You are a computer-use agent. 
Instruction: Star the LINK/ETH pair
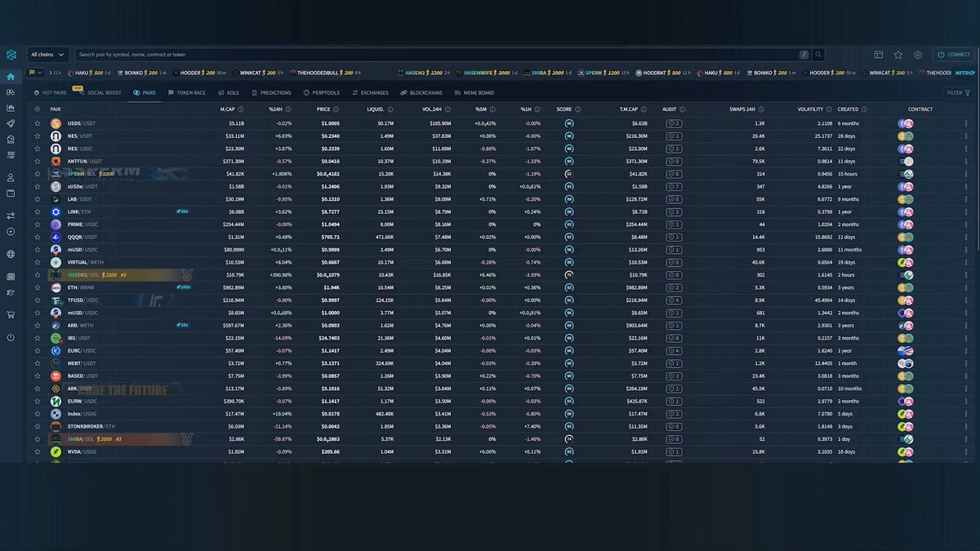point(37,212)
